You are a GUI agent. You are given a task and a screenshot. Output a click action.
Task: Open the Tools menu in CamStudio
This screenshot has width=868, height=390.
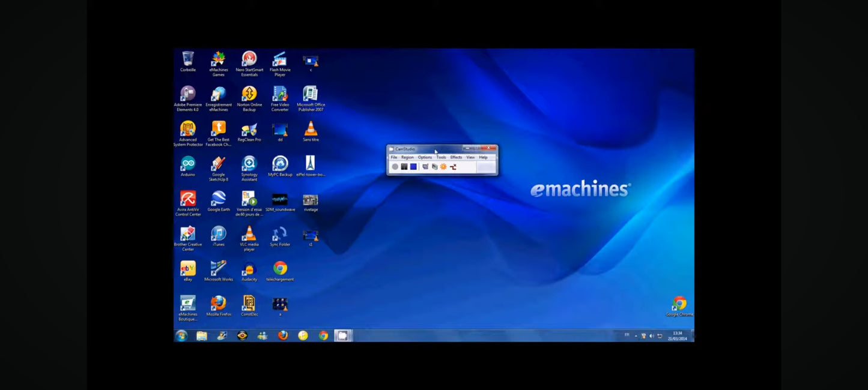pos(442,157)
